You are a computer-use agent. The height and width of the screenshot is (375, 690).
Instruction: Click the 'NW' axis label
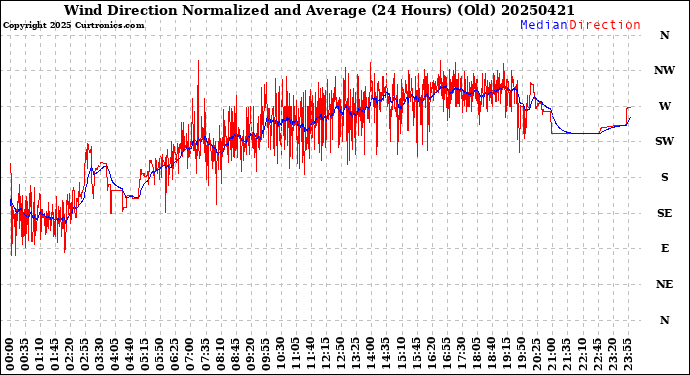pos(664,70)
